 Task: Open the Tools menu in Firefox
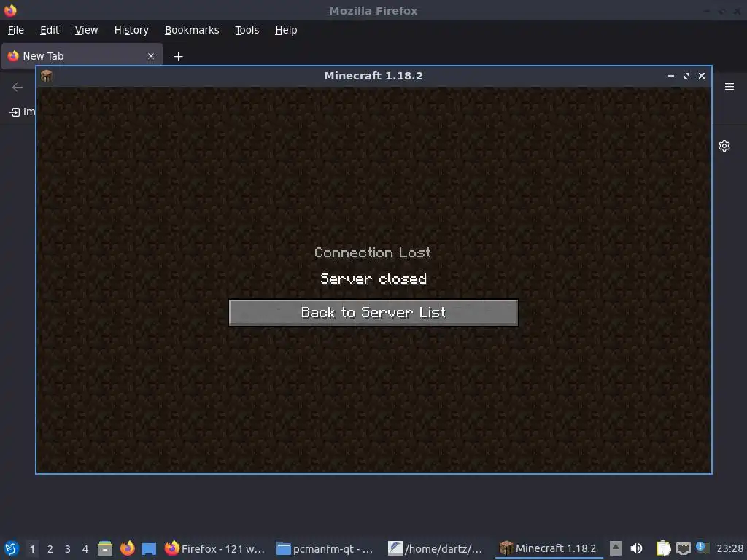247,30
